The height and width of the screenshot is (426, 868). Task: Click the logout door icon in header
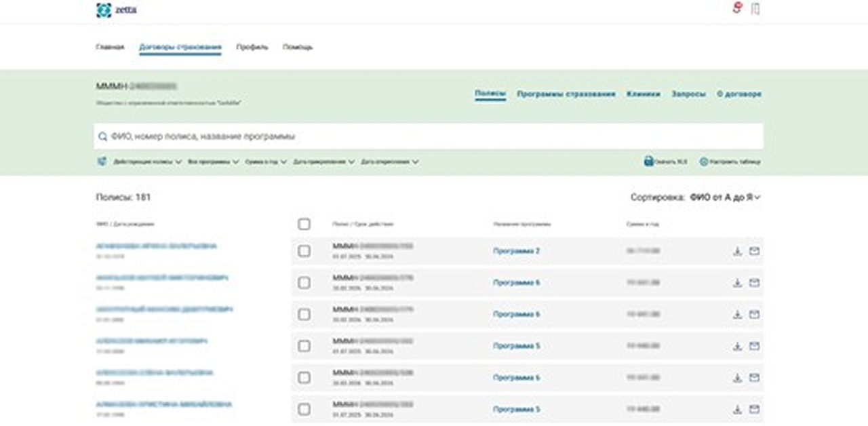pyautogui.click(x=755, y=9)
